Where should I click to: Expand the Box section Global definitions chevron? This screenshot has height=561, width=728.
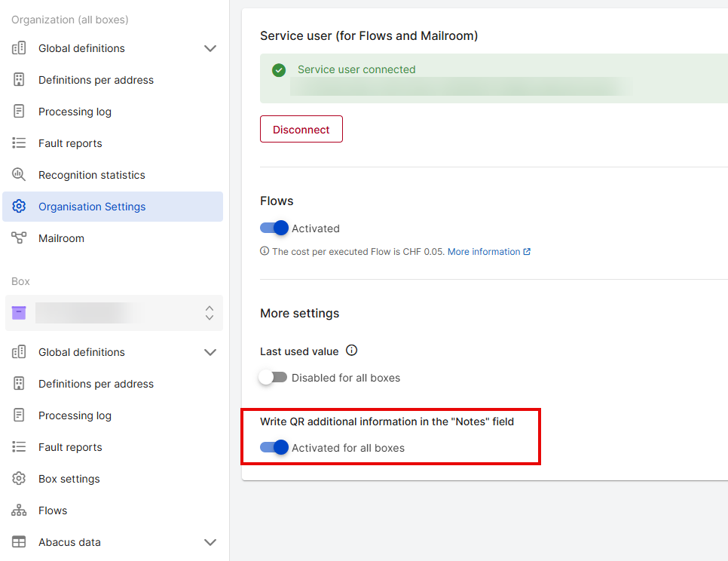pyautogui.click(x=210, y=352)
